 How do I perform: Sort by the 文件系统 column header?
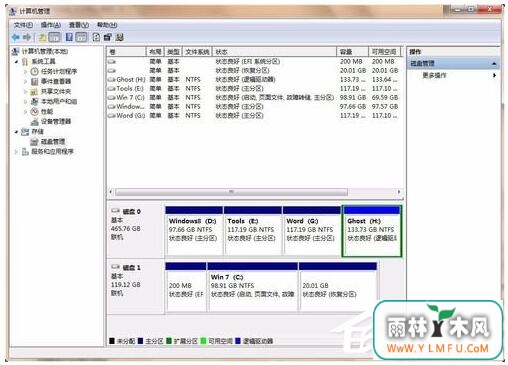(x=197, y=52)
